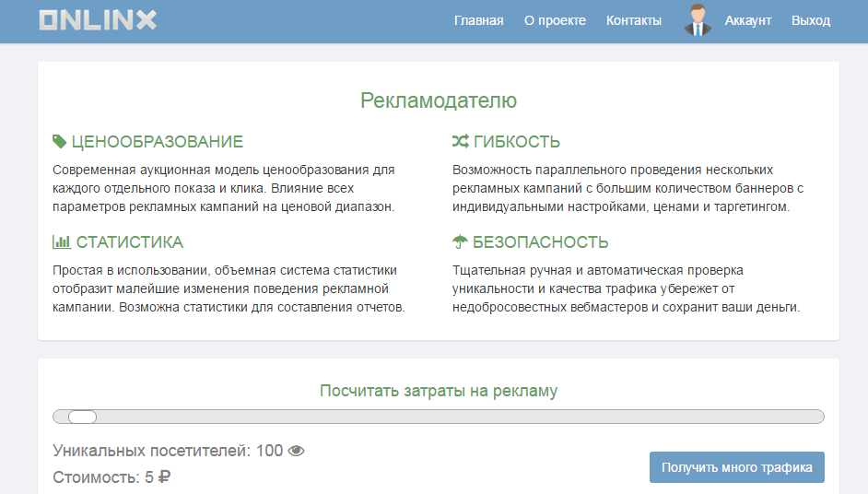Click the slider handle for ad cost
This screenshot has height=494, width=868.
[82, 417]
